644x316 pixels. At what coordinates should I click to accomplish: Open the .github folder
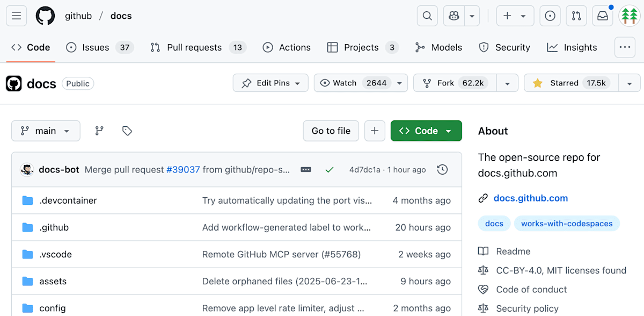(x=54, y=227)
